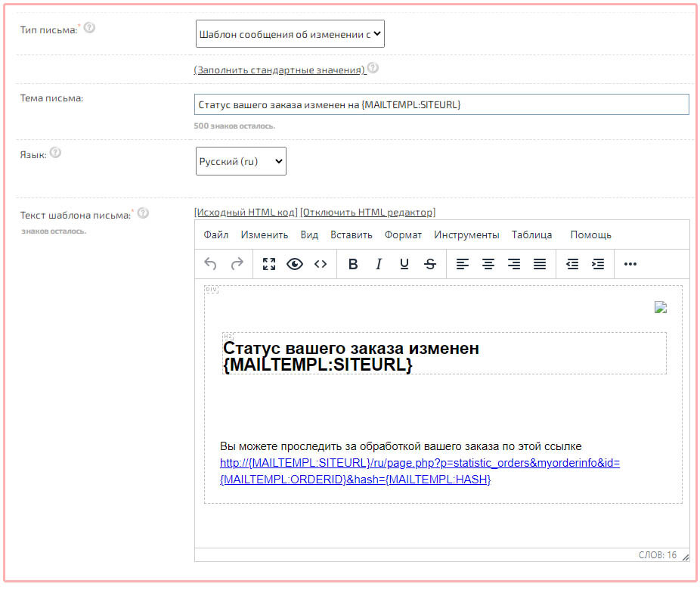Increase indent of paragraph

598,264
